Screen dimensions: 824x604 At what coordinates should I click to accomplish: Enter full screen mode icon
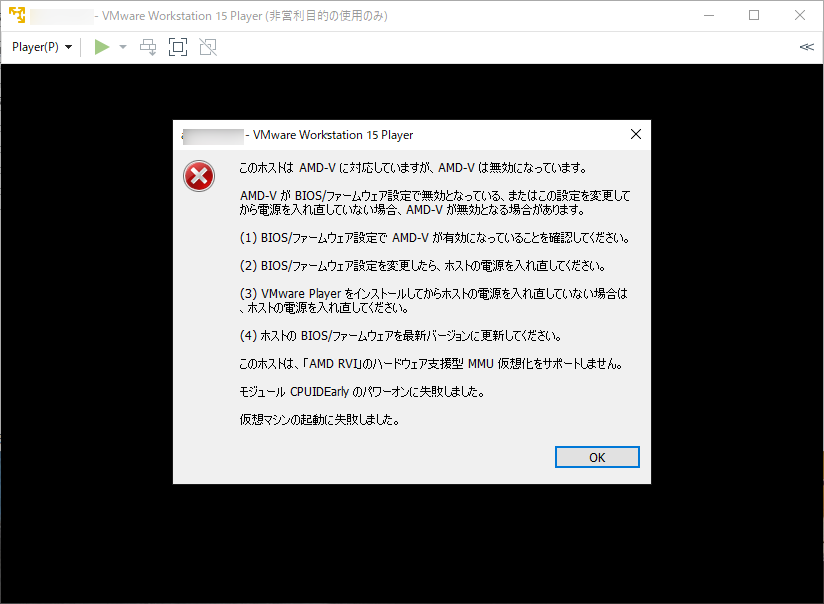coord(178,47)
